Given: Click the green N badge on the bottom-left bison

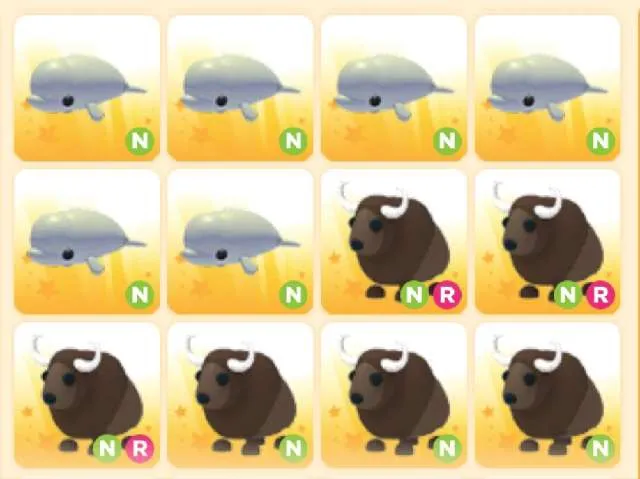Looking at the screenshot, I should 107,449.
